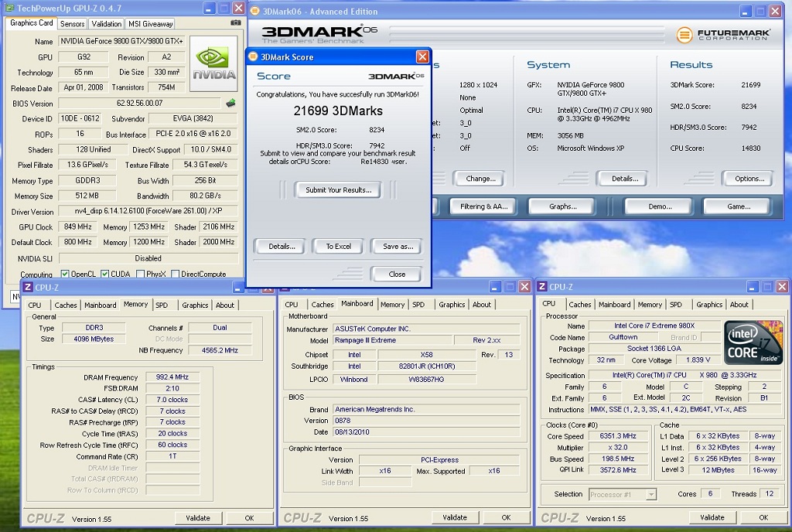
Task: Click the "EVGA (3842)" subvendor value
Action: click(193, 118)
